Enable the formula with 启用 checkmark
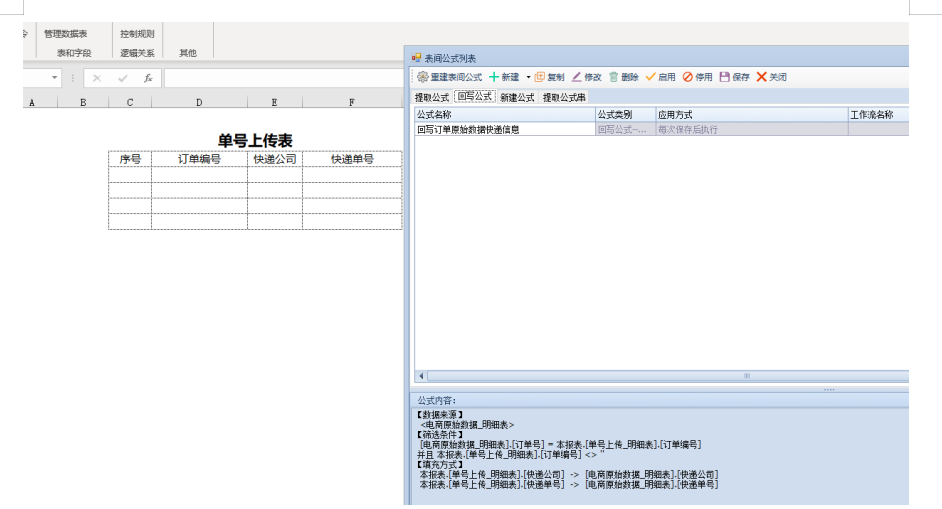 (x=650, y=77)
